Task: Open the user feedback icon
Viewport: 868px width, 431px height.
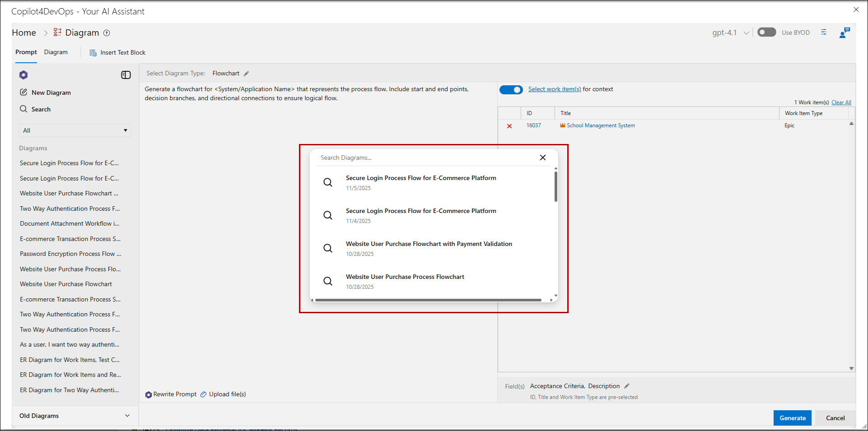Action: [844, 32]
